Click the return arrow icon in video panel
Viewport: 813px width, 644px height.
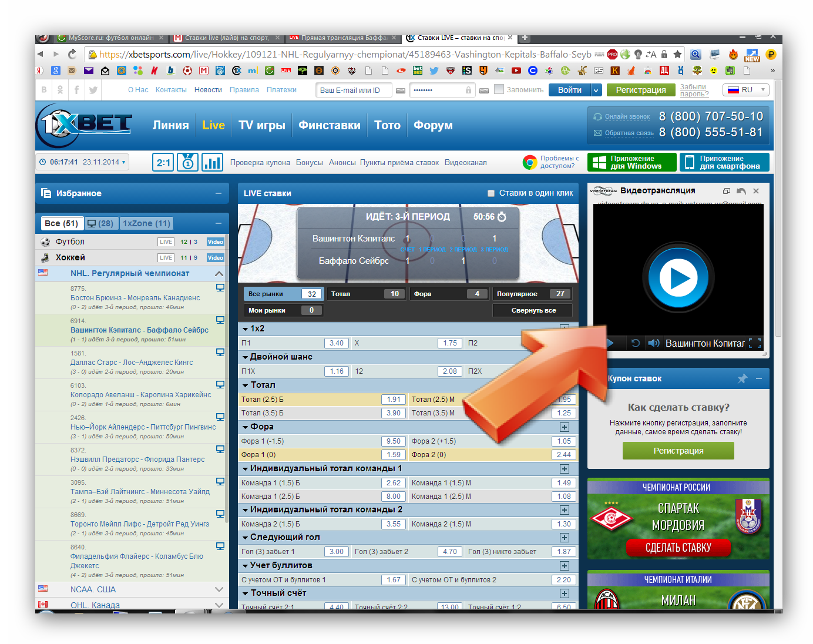tap(741, 191)
